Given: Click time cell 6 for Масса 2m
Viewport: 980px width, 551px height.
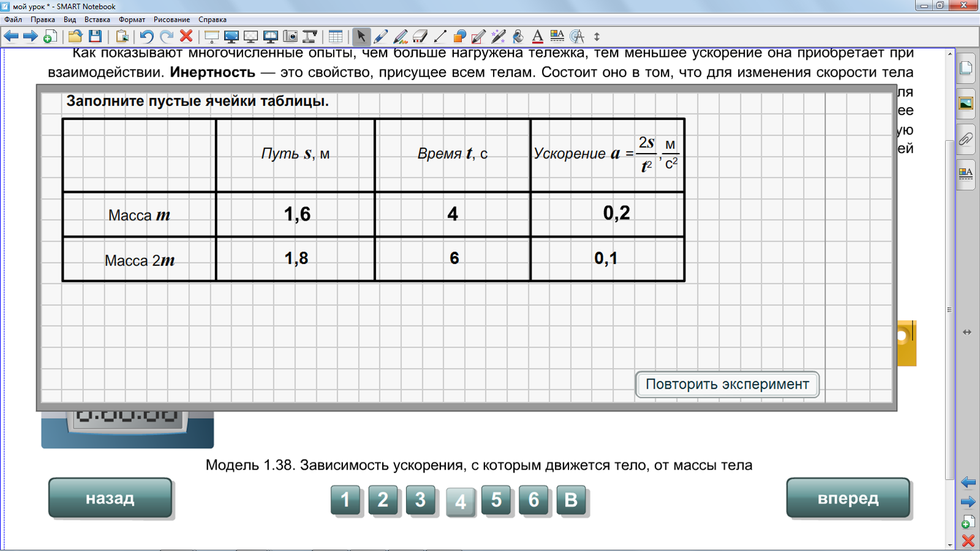Looking at the screenshot, I should tap(453, 259).
